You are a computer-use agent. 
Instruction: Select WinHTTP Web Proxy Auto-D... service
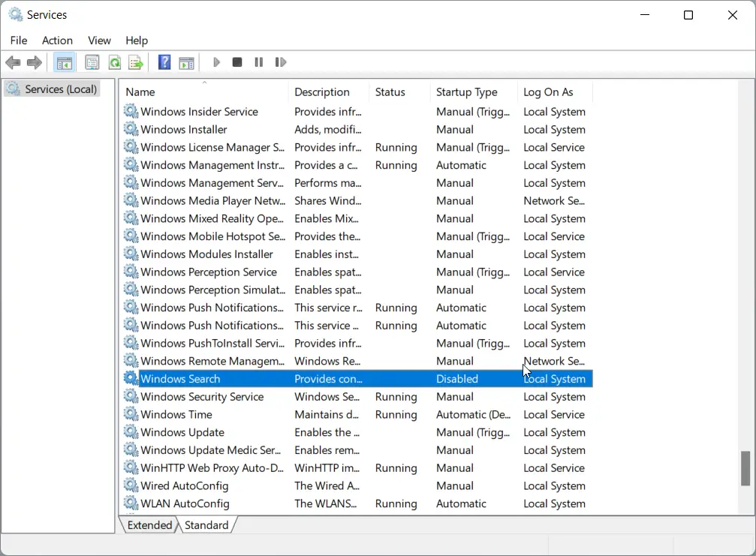(x=212, y=468)
